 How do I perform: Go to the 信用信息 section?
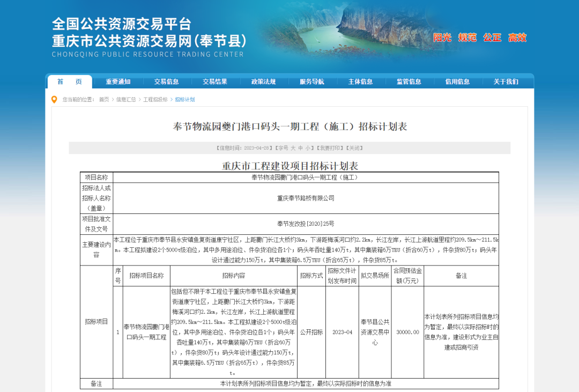point(457,82)
